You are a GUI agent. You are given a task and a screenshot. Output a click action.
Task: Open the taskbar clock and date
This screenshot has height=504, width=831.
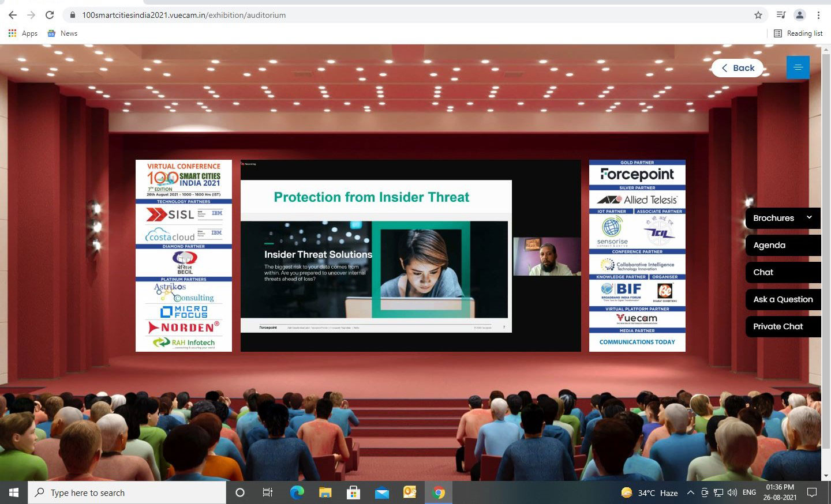(x=780, y=492)
